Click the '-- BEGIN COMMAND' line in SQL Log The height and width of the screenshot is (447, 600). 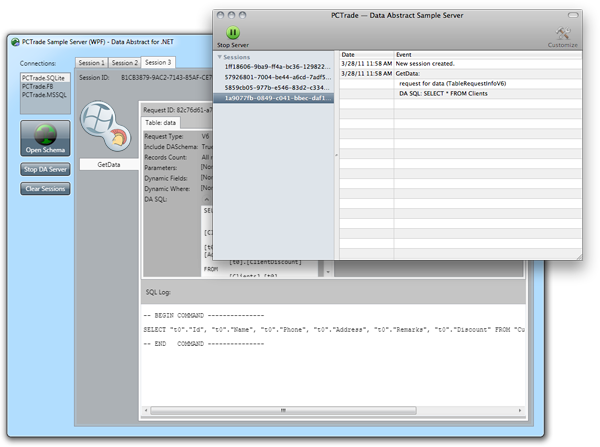click(x=204, y=315)
